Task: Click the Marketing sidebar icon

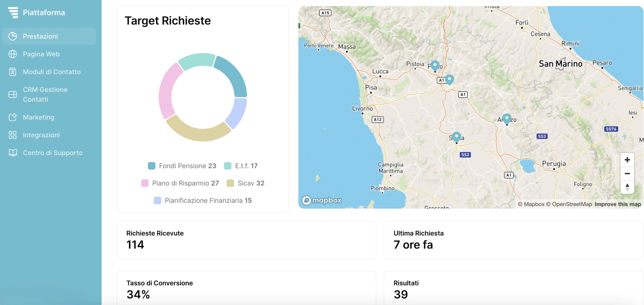Action: [x=13, y=117]
